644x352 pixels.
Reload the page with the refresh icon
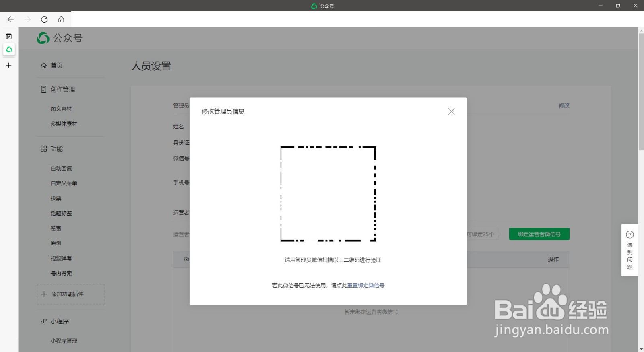coord(44,19)
